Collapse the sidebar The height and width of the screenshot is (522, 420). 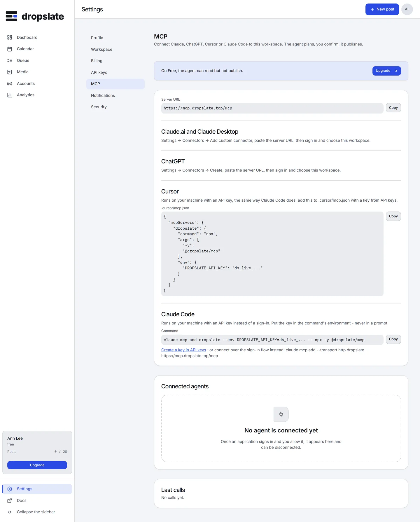[37, 512]
